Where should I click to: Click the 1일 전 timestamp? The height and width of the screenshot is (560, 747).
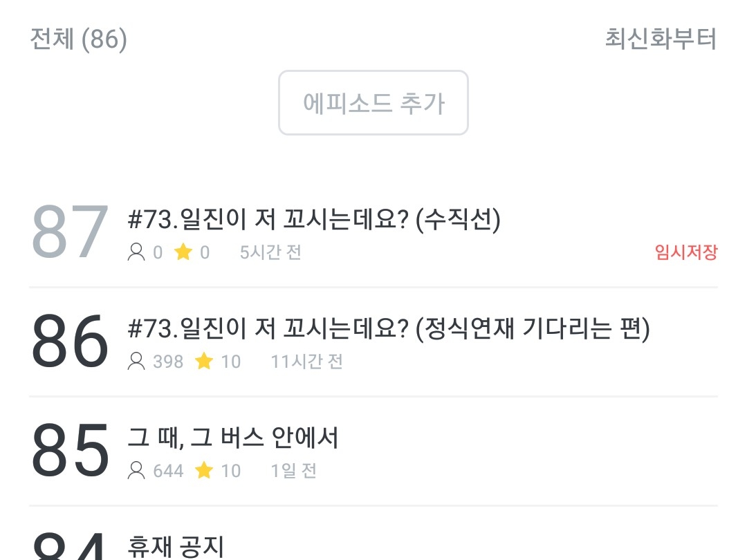pos(293,471)
